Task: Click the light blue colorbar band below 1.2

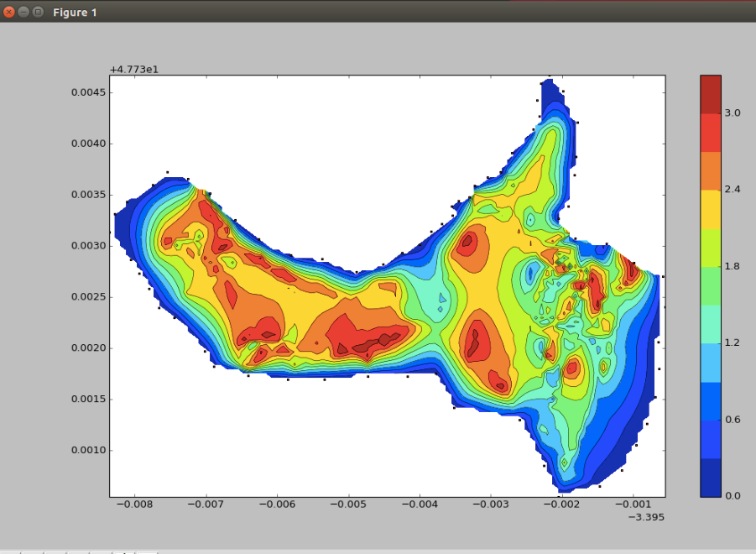Action: (711, 363)
